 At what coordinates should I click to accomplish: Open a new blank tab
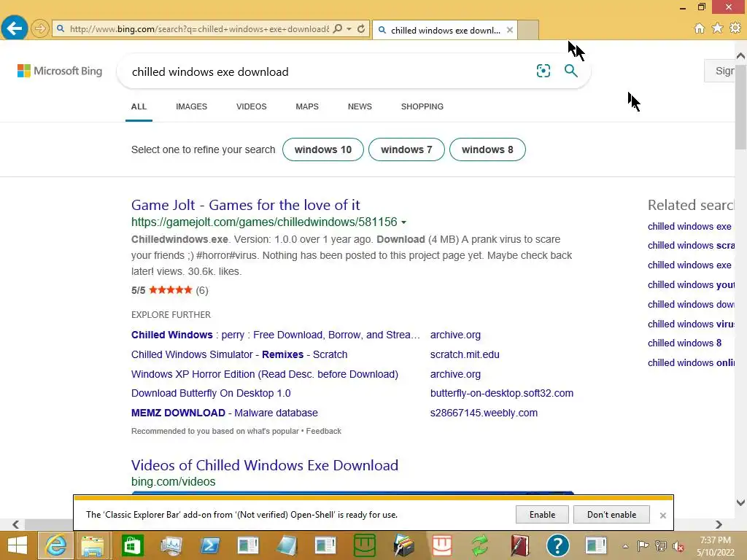pos(528,30)
